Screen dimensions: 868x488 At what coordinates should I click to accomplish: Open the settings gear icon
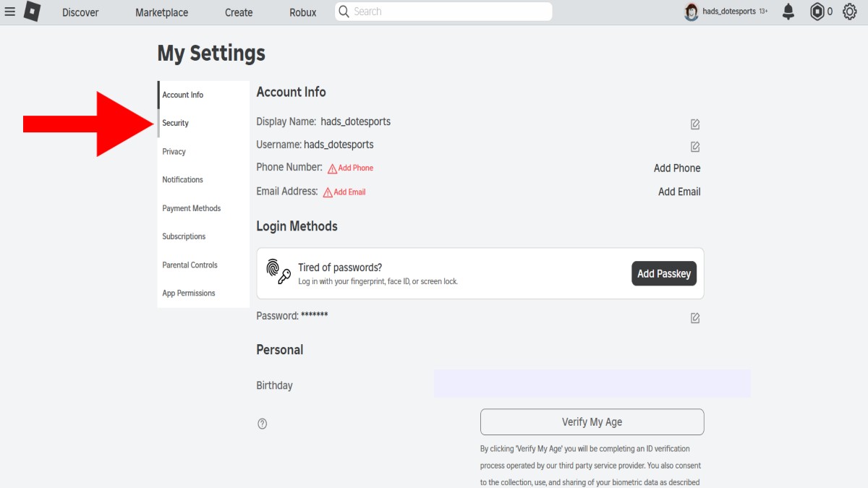850,12
